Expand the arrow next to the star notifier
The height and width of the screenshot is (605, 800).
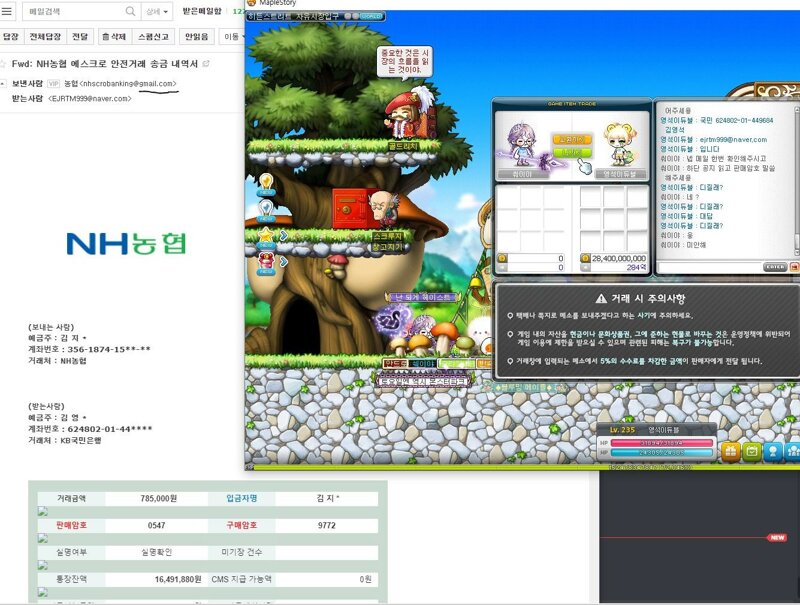pos(284,235)
